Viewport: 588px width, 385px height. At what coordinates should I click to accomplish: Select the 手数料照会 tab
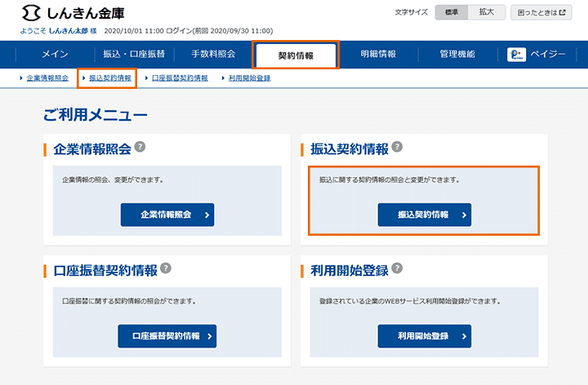pyautogui.click(x=212, y=55)
